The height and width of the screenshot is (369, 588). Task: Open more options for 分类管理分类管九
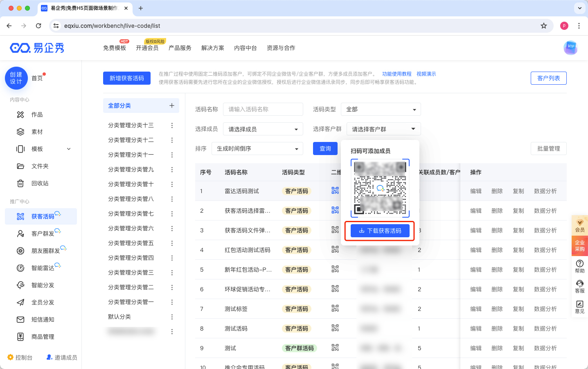coord(172,169)
